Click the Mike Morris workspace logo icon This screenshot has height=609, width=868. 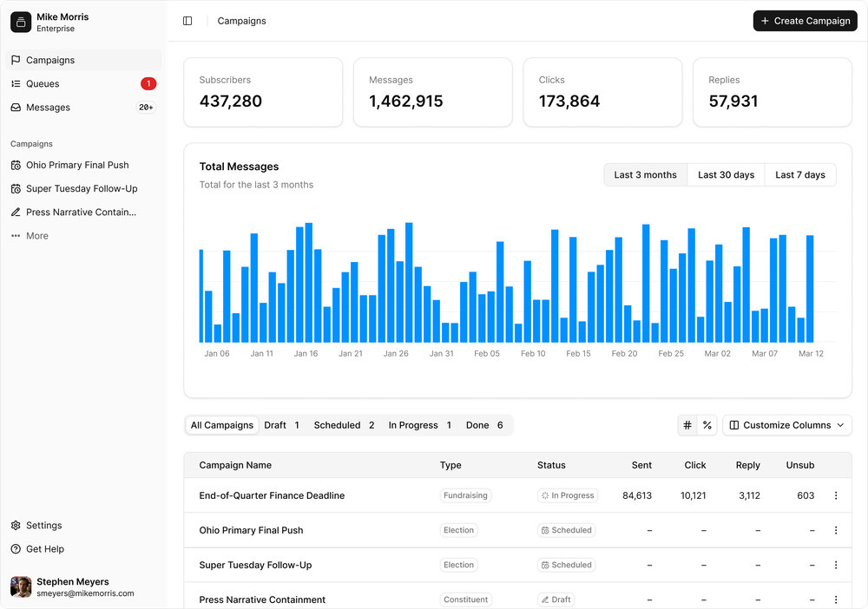(x=21, y=23)
